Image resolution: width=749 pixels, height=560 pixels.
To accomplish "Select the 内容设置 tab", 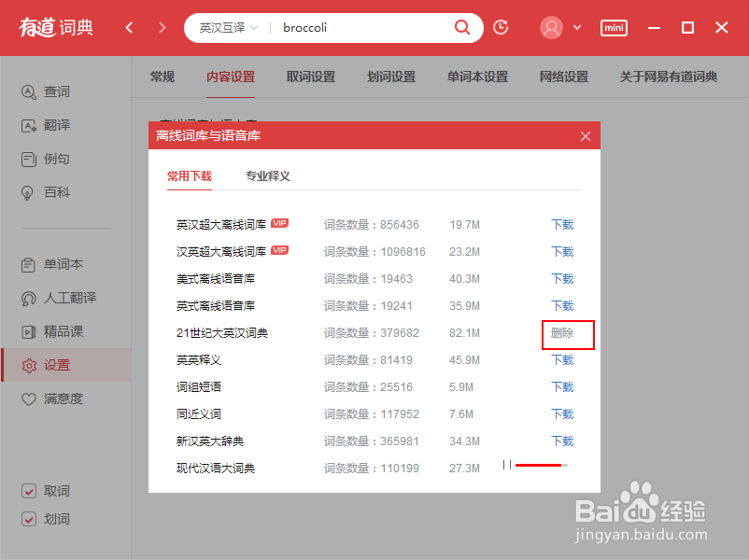I will pos(231,77).
